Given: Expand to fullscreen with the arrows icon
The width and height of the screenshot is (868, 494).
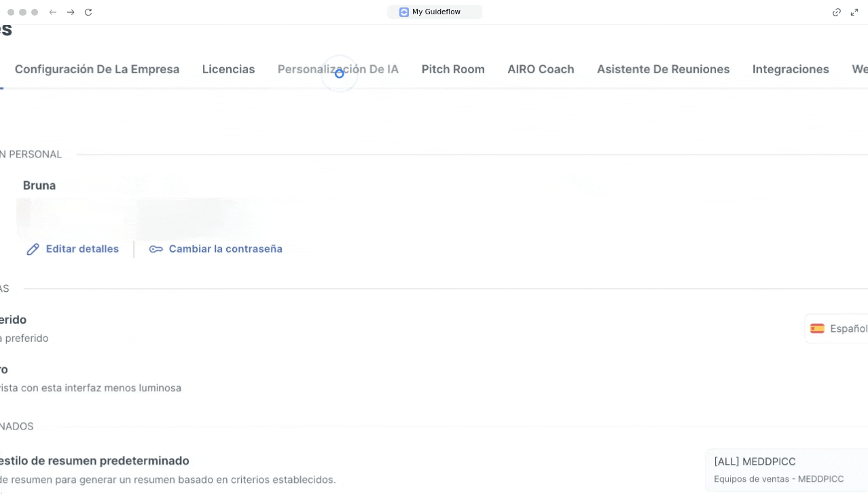Looking at the screenshot, I should coord(854,12).
